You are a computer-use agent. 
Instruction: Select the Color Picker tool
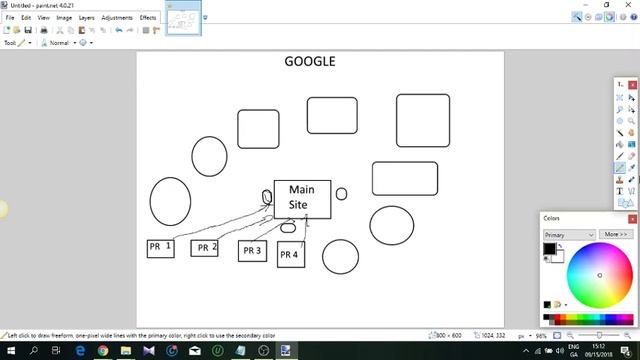click(x=631, y=168)
